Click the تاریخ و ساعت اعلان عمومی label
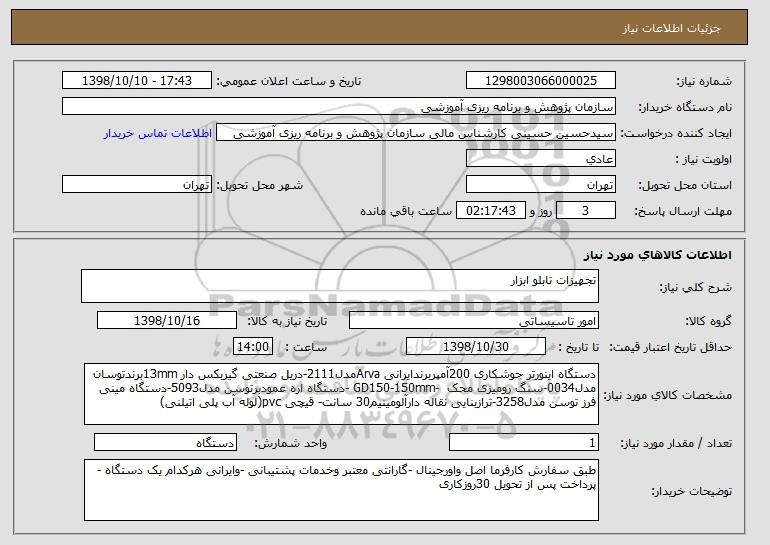The image size is (770, 545). coord(289,81)
